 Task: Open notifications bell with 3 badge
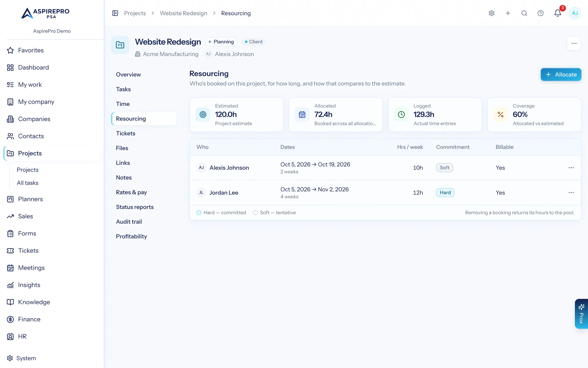[x=558, y=13]
